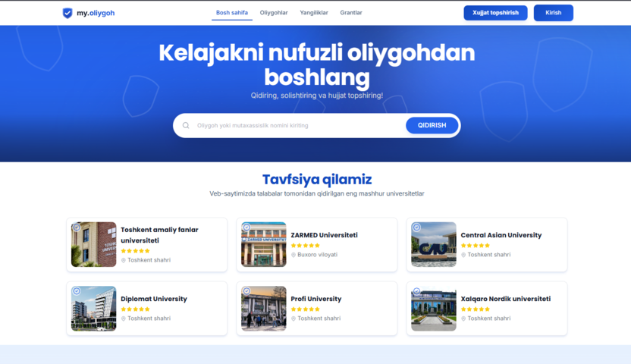Click the Xujjat topshirish button

[495, 13]
